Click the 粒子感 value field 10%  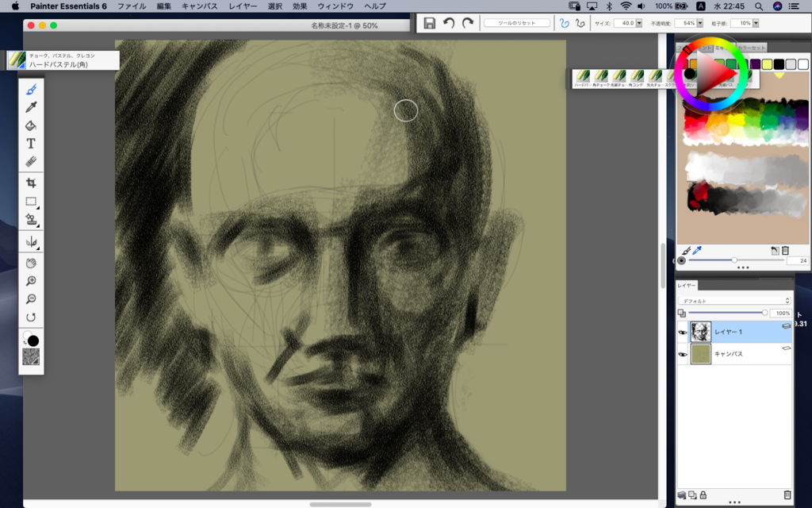[x=742, y=23]
